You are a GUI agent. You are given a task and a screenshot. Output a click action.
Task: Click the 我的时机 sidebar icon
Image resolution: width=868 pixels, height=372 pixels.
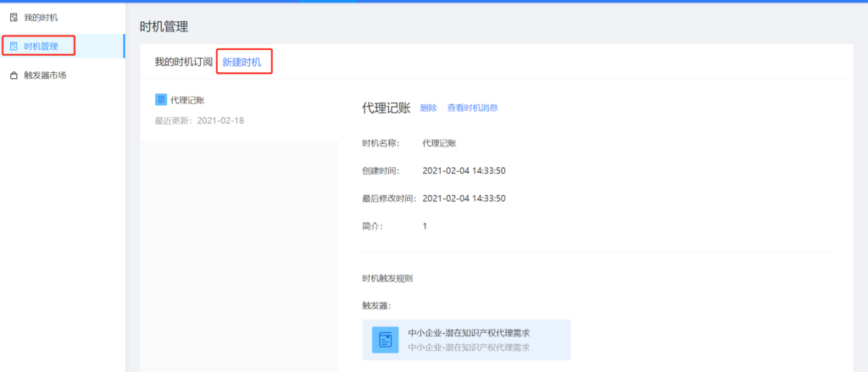click(14, 17)
